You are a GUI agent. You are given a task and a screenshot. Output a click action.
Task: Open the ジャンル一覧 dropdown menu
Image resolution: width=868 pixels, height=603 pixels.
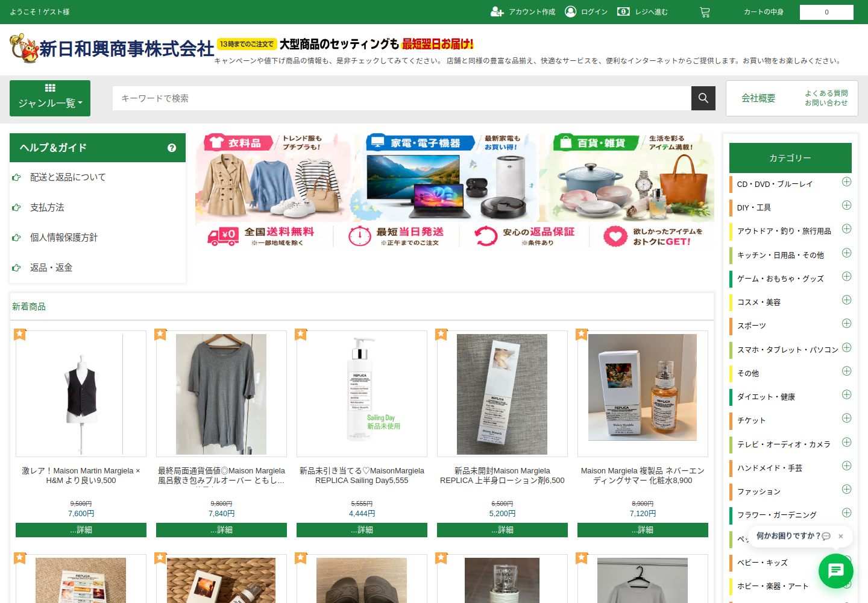[50, 98]
